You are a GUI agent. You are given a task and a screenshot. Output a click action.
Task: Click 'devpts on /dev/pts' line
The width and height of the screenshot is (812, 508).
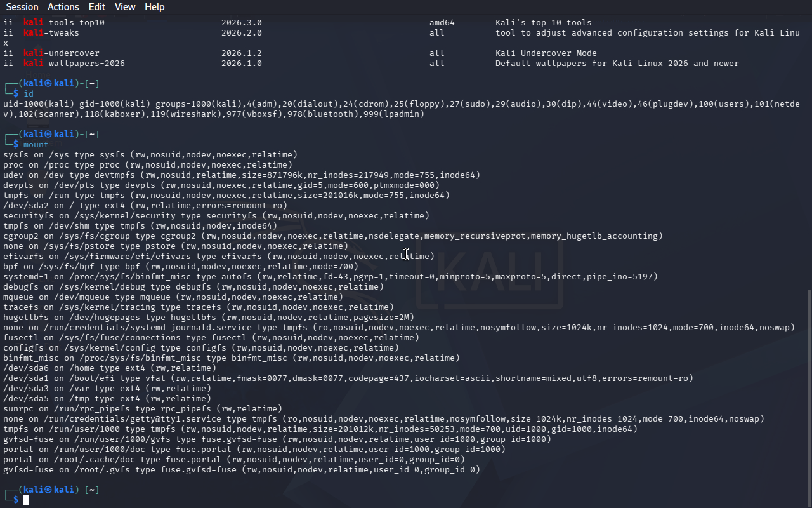pyautogui.click(x=221, y=185)
